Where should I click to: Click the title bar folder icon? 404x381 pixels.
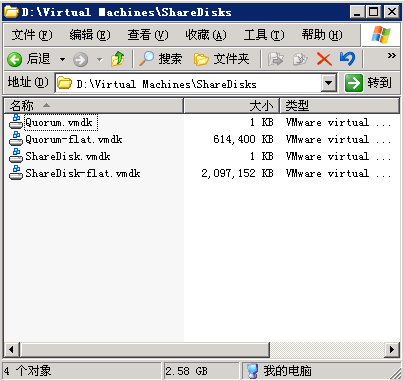(x=11, y=12)
